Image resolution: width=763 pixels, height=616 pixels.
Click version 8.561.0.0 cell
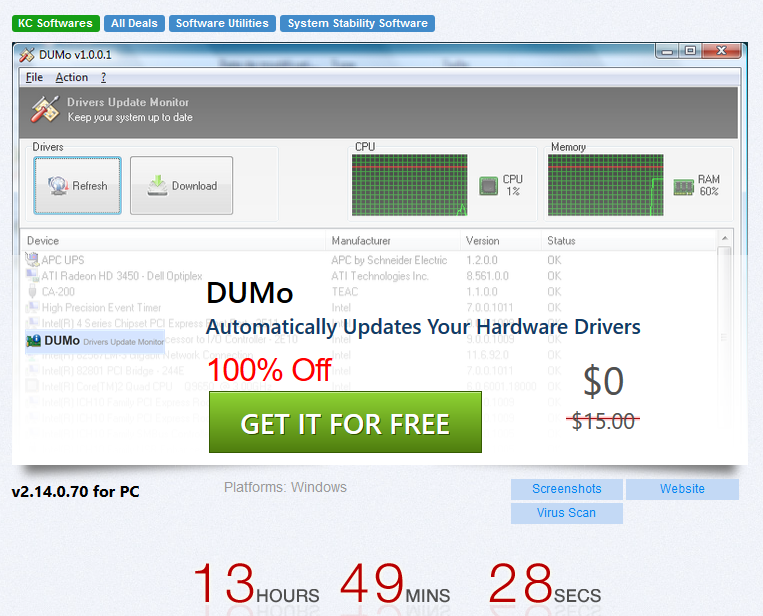487,276
